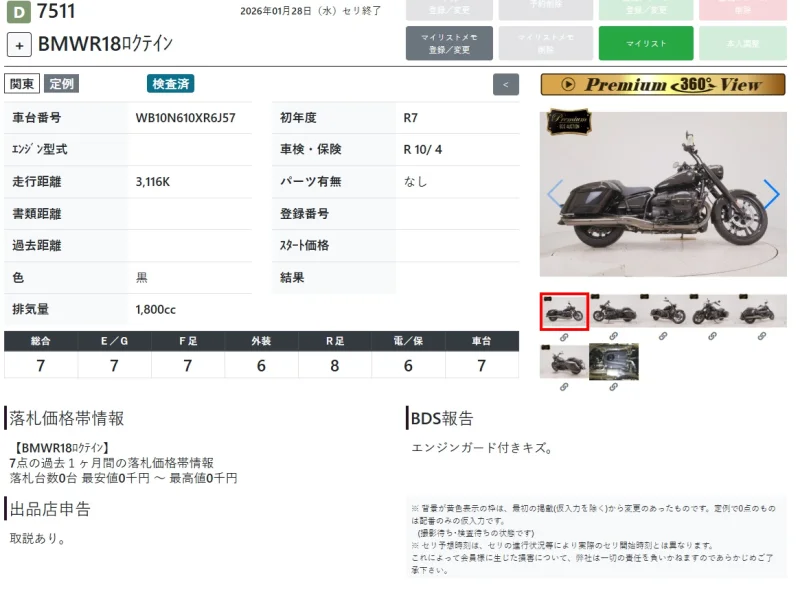
Task: Collapse panel with the gray < arrow button
Action: pos(506,85)
